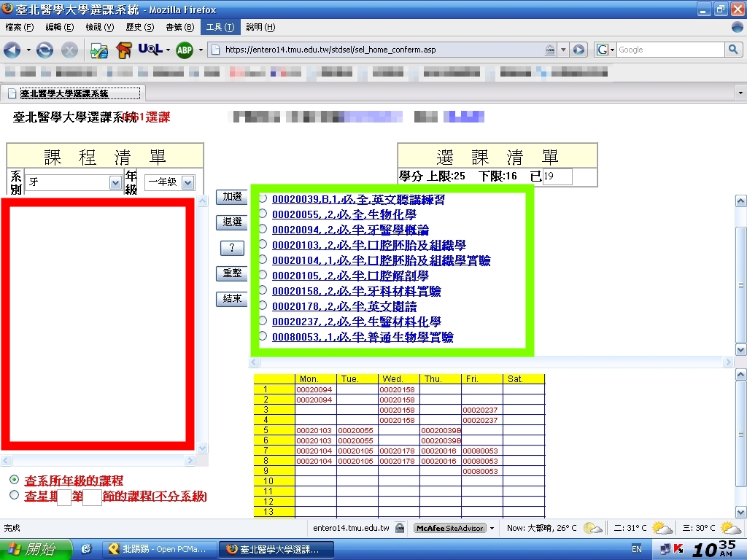
Task: Open course link 00020237 生醫材料化學
Action: [x=356, y=322]
